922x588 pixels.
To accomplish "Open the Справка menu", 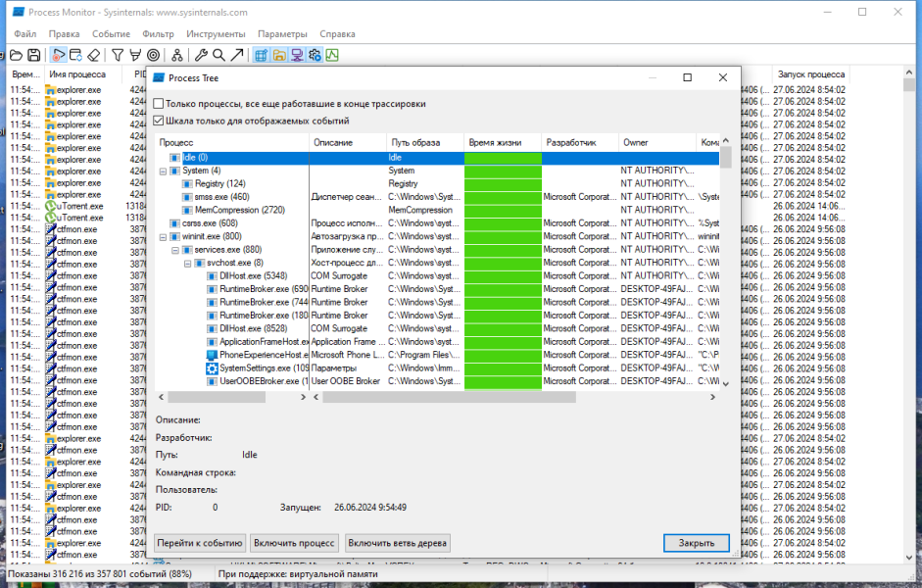I will 337,34.
